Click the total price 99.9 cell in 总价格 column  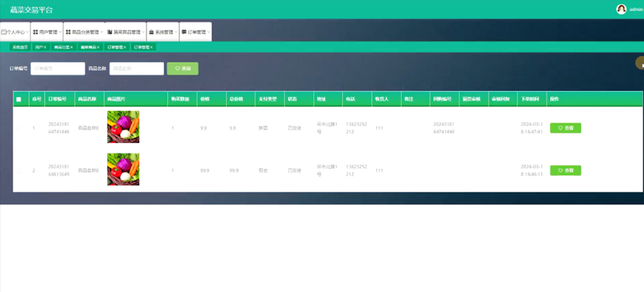(x=234, y=171)
